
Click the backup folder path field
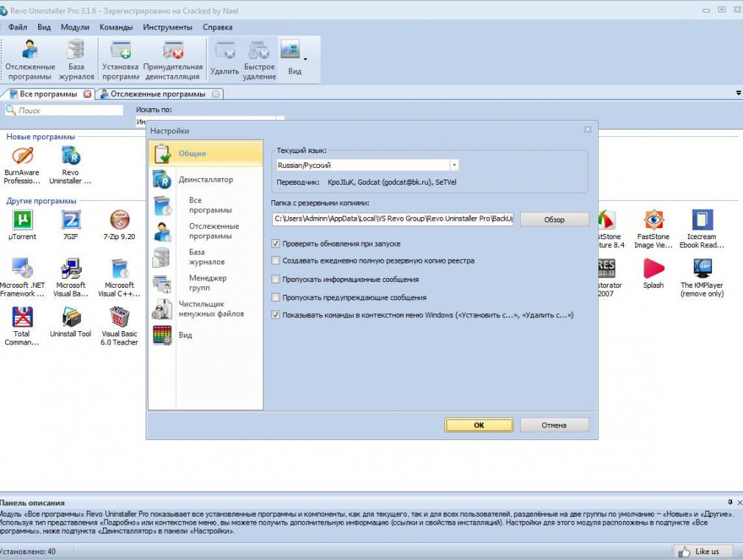393,219
